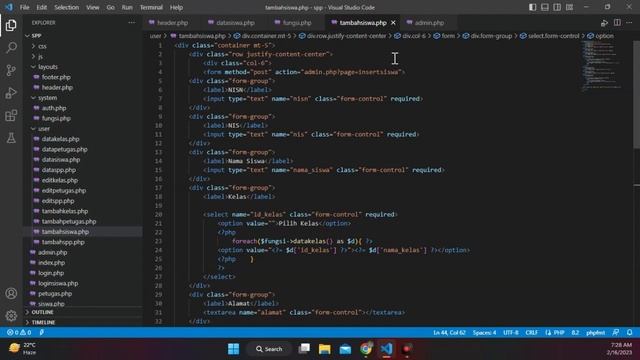Open the Testing flask view
This screenshot has height=360, width=640.
11,138
